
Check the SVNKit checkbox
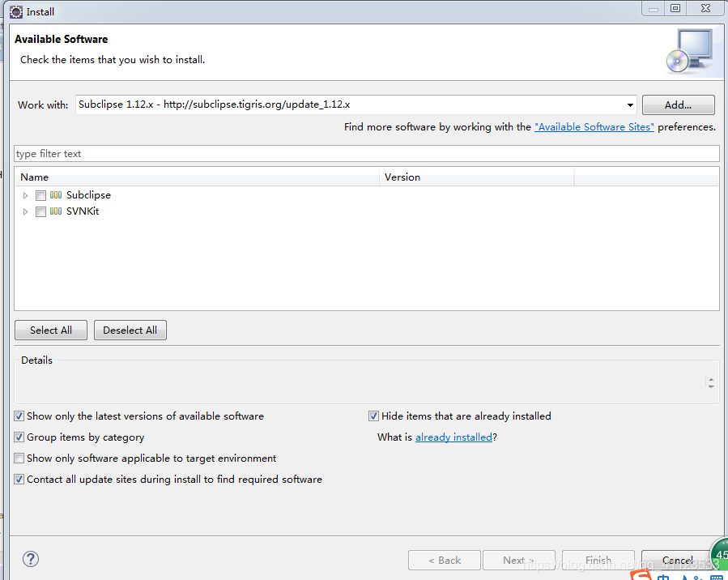pos(40,211)
